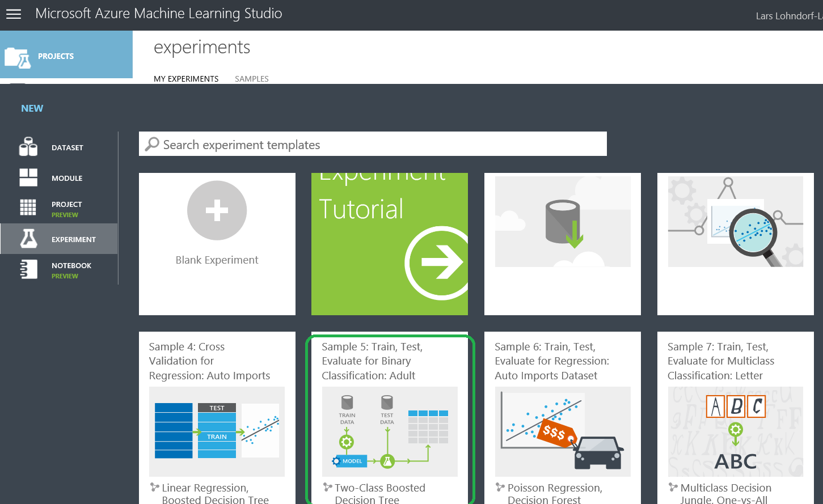Open Sample 5 Binary Classification Adult thumbnail
Screen dimensions: 823x504
[x=390, y=431]
